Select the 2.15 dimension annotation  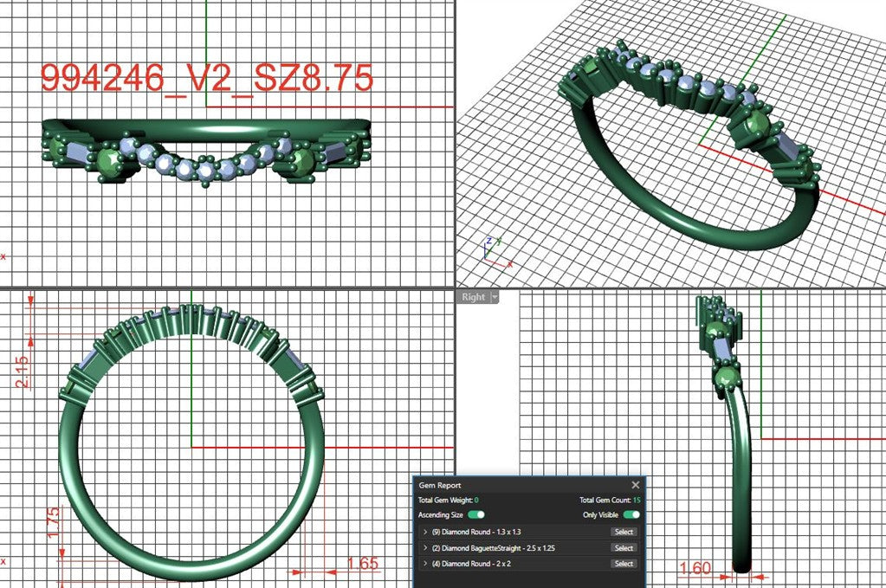pos(23,372)
